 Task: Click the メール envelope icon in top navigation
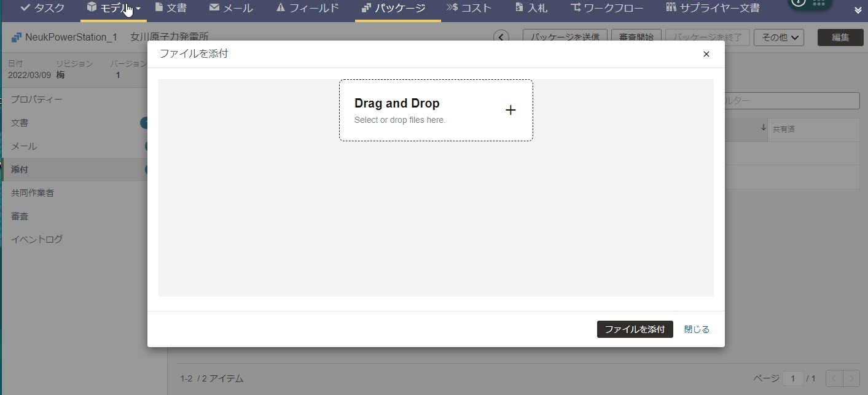(214, 8)
